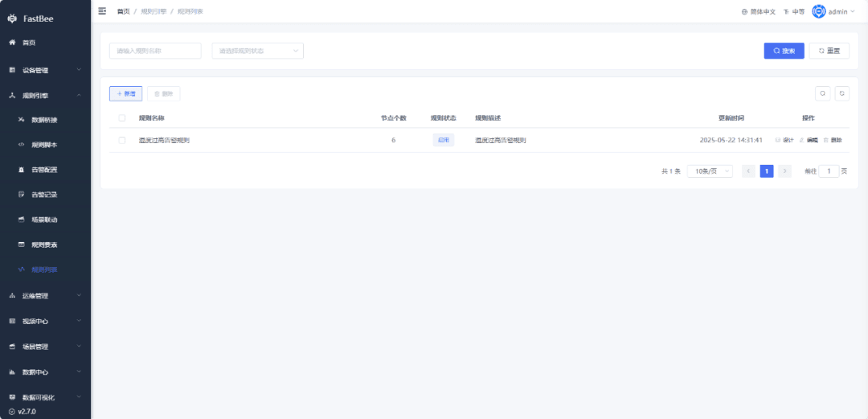Viewport: 868px width, 419px height.
Task: Go to previous page arrow
Action: (x=748, y=171)
